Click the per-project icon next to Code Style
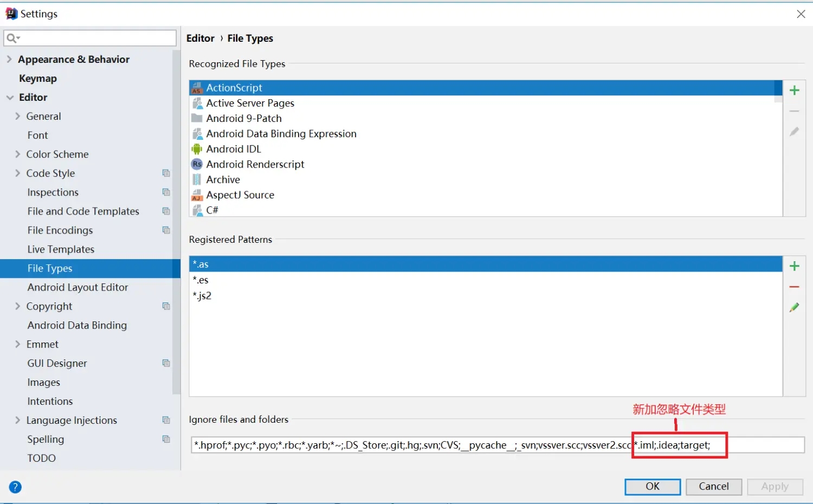This screenshot has height=504, width=813. 166,173
